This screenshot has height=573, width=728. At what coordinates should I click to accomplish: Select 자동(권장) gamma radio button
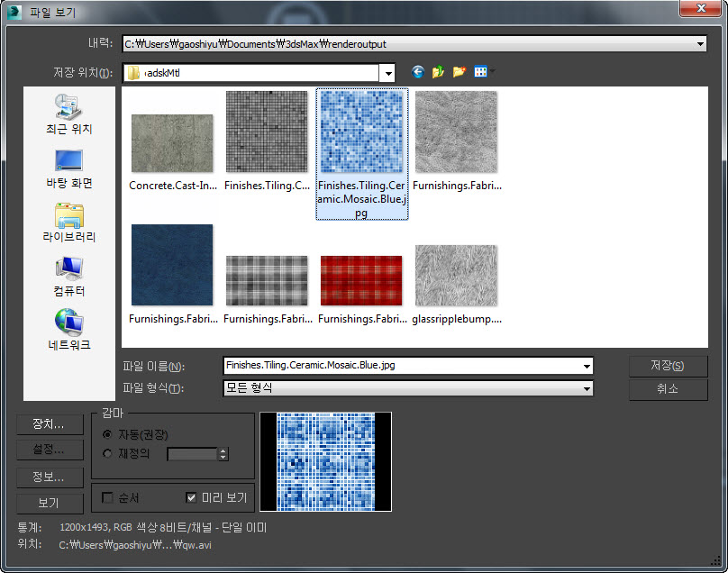(108, 434)
